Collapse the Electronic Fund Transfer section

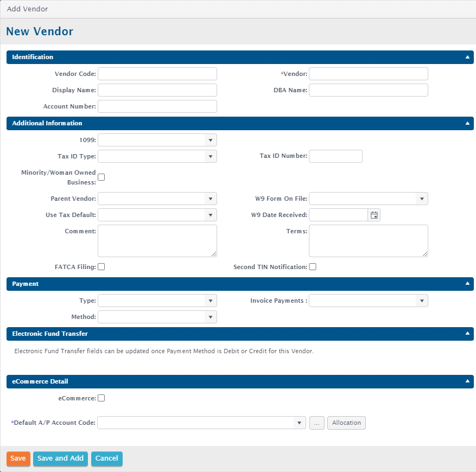[467, 333]
